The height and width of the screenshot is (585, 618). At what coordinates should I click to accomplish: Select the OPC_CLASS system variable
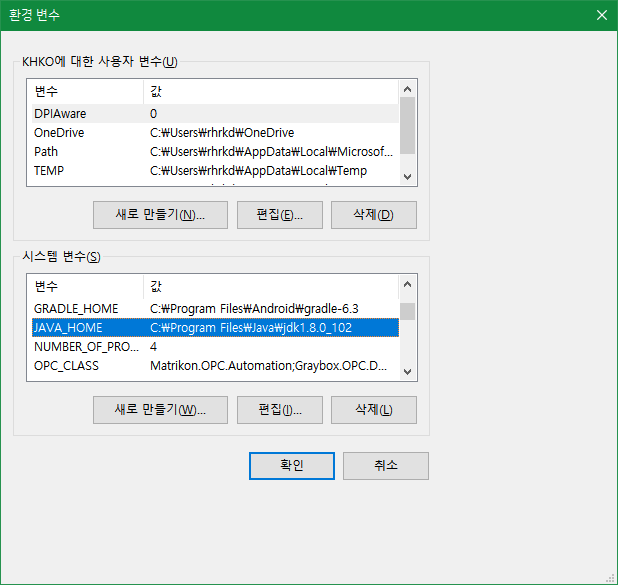pyautogui.click(x=215, y=365)
